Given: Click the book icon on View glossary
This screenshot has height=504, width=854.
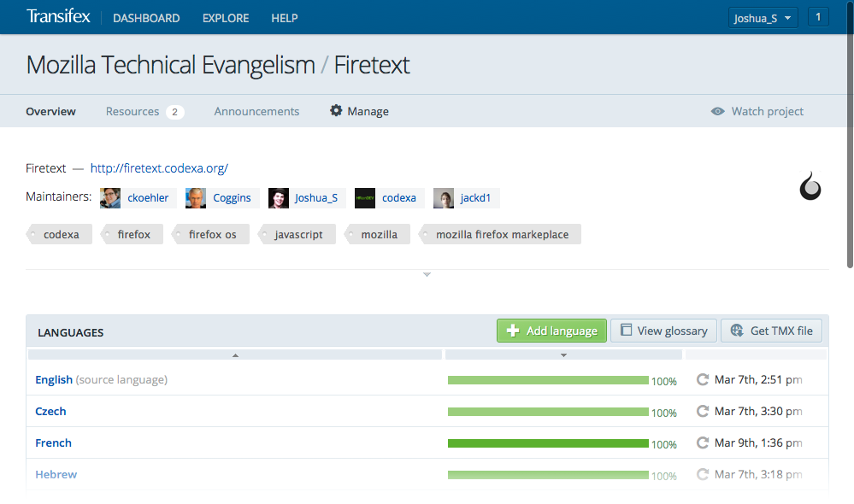Looking at the screenshot, I should tap(627, 330).
